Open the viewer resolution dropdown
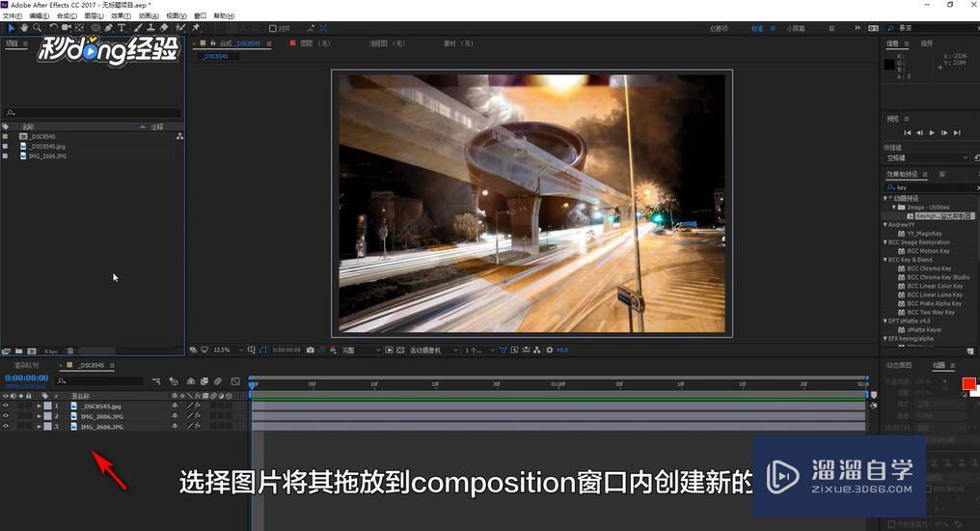This screenshot has width=980, height=531. (x=361, y=350)
